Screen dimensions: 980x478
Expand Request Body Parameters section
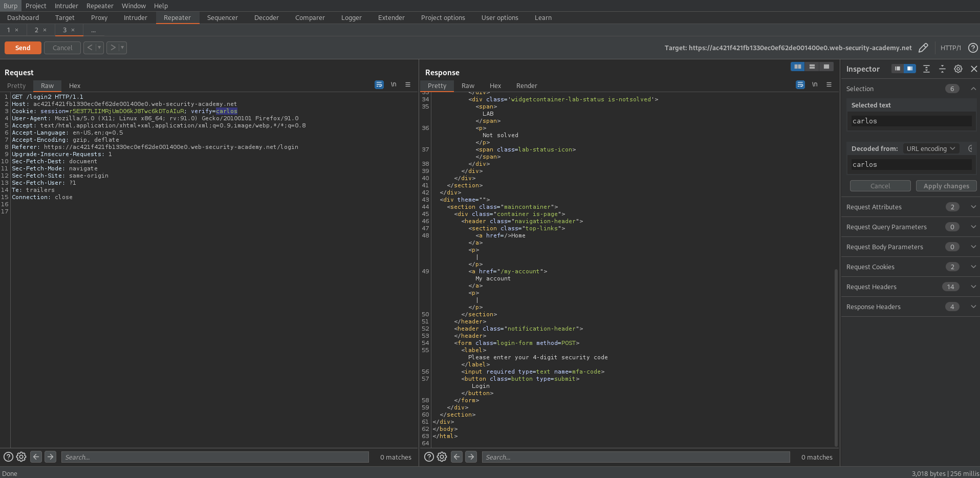pos(973,247)
